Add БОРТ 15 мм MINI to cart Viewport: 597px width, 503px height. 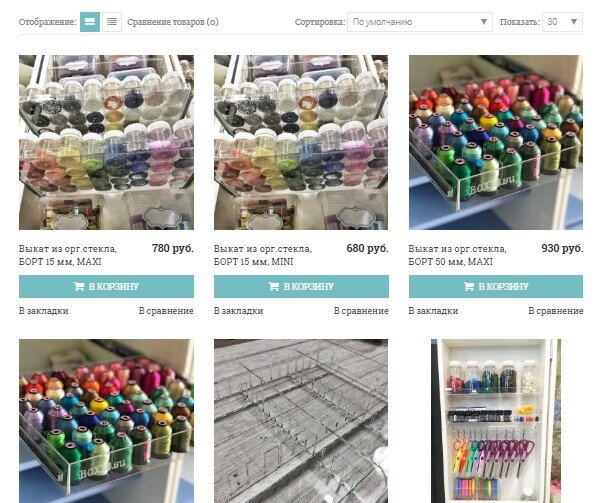pos(301,286)
